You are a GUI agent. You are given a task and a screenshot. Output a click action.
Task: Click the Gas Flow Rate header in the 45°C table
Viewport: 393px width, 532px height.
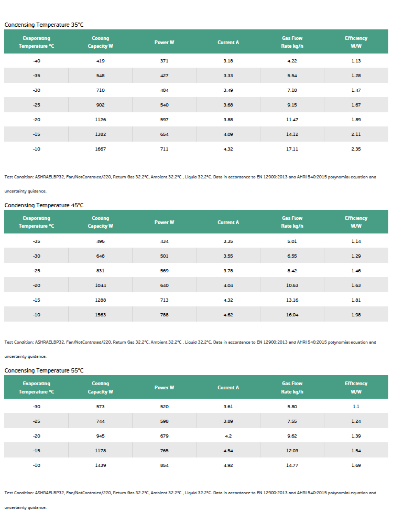292,222
